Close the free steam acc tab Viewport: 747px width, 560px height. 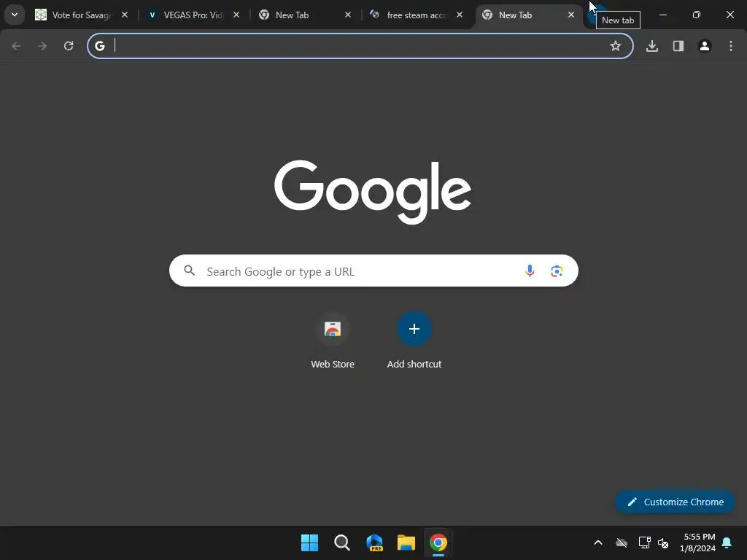point(460,15)
